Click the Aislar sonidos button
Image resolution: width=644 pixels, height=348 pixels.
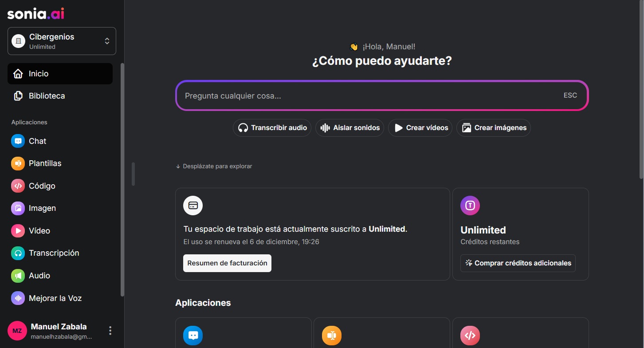tap(349, 128)
